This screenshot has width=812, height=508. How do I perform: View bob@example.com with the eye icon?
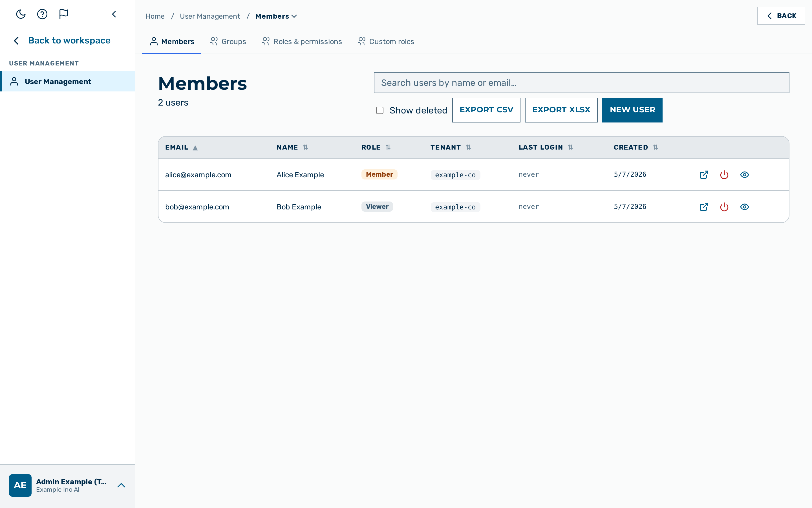coord(744,207)
